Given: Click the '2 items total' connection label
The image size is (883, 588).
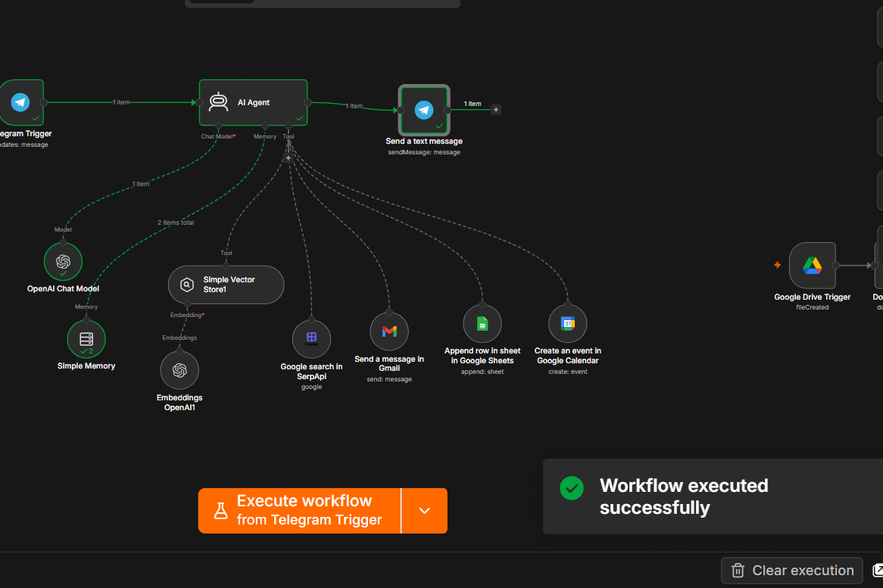Looking at the screenshot, I should [x=176, y=222].
